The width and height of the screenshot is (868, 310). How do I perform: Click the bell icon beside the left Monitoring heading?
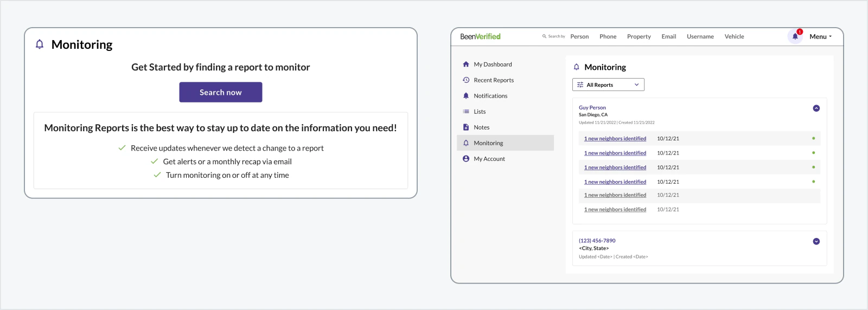(x=40, y=44)
